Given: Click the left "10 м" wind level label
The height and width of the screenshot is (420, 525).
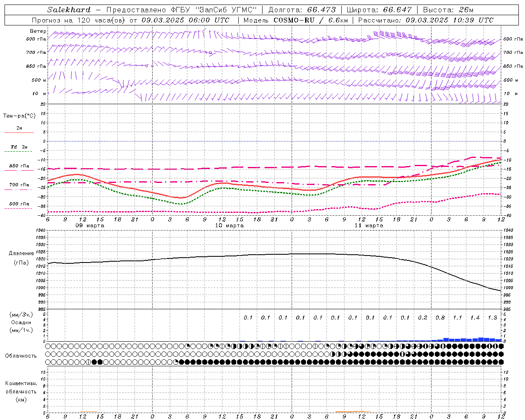Looking at the screenshot, I should click(x=39, y=94).
